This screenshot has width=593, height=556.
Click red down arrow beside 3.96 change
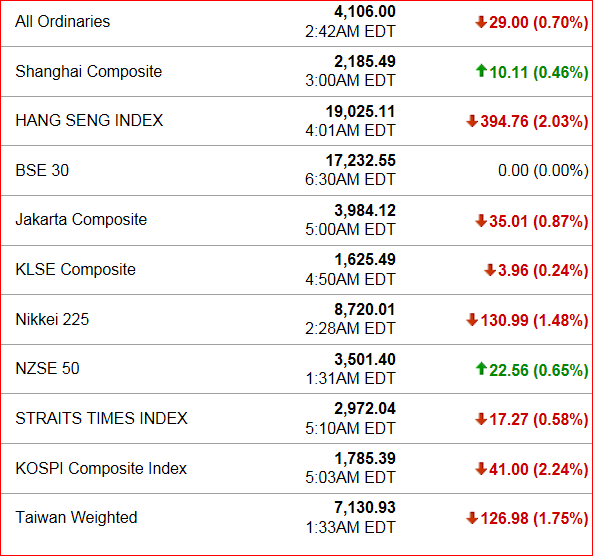[490, 270]
